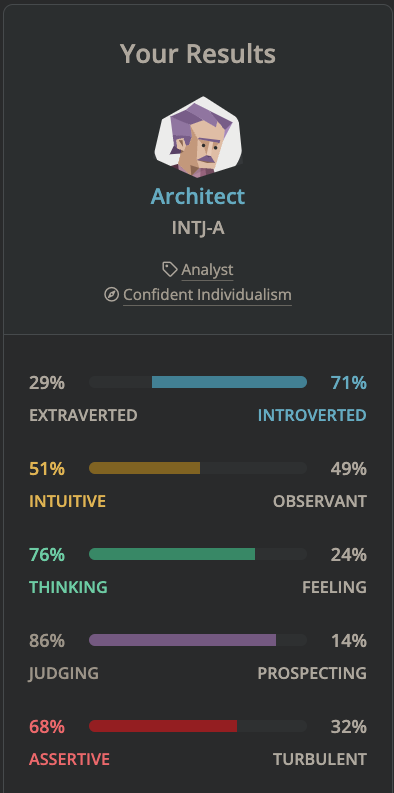Screen dimensions: 394x793
Task: Click the INTJ-A type code
Action: (198, 228)
